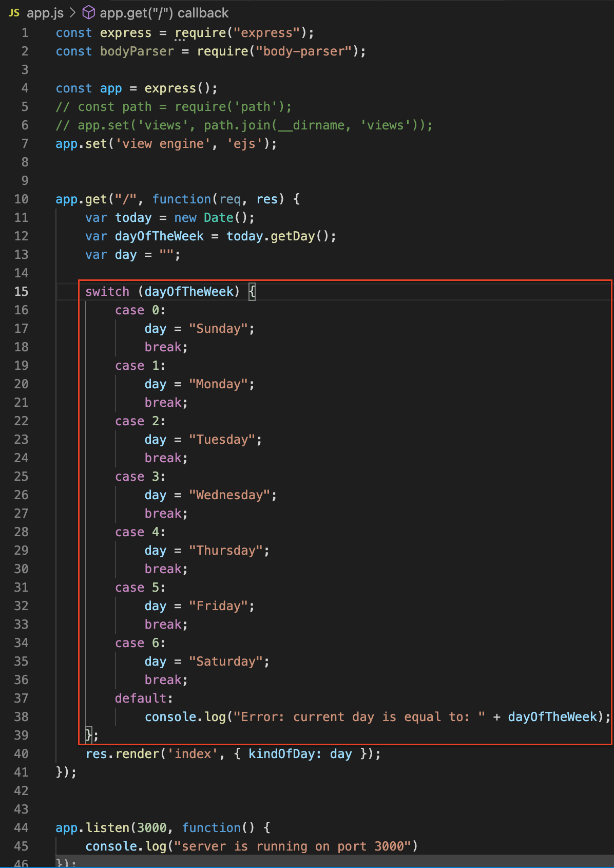The height and width of the screenshot is (868, 614).
Task: Click "Date" on line 11
Action: click(219, 218)
